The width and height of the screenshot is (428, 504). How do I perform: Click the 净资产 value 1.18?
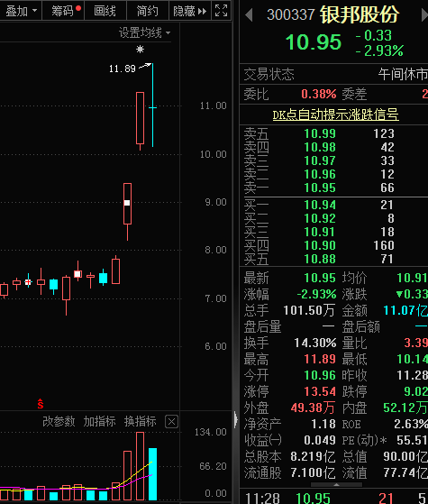point(323,425)
